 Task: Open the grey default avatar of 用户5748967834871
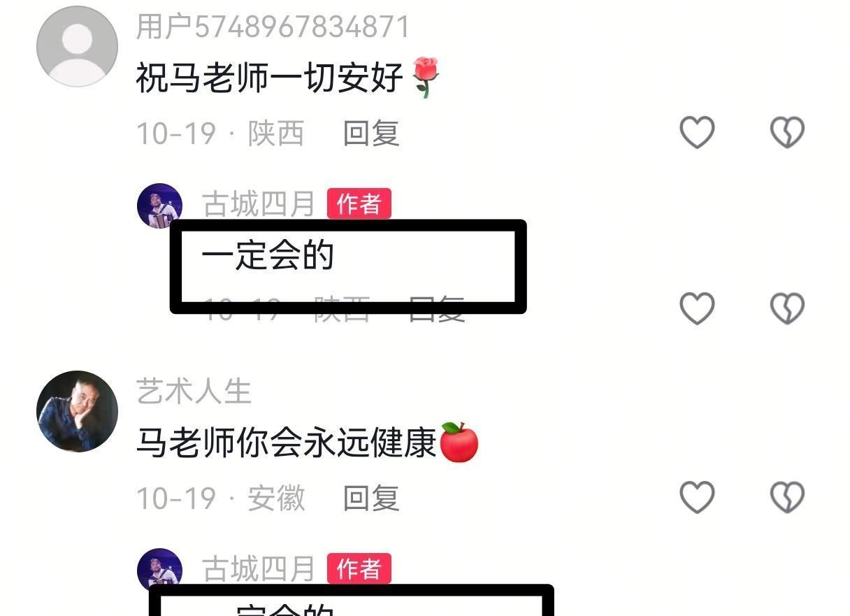(77, 46)
